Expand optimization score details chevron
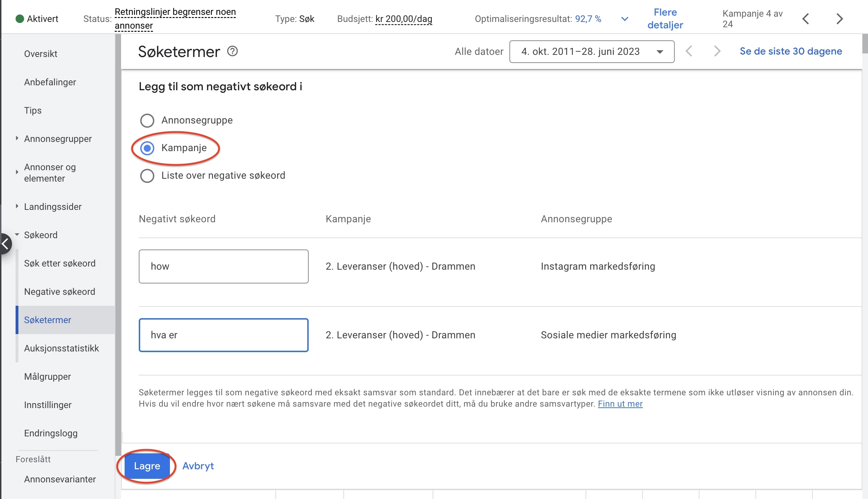 click(x=625, y=19)
